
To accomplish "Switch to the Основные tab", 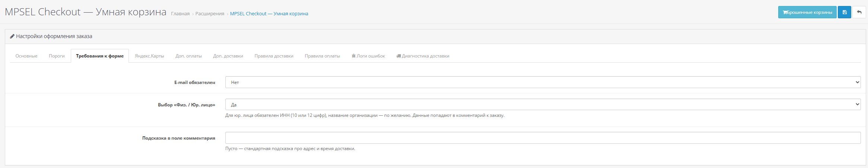I will pos(26,56).
